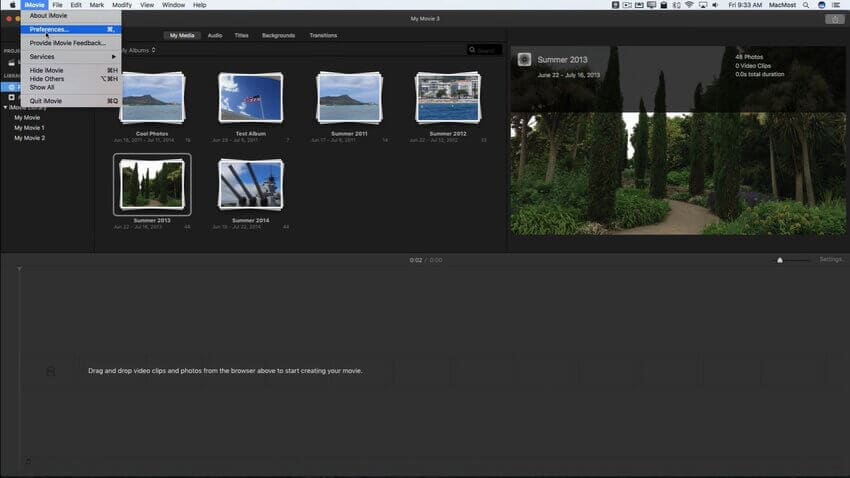The width and height of the screenshot is (850, 478).
Task: Select the Summer 2013 album thumbnail
Action: point(152,184)
